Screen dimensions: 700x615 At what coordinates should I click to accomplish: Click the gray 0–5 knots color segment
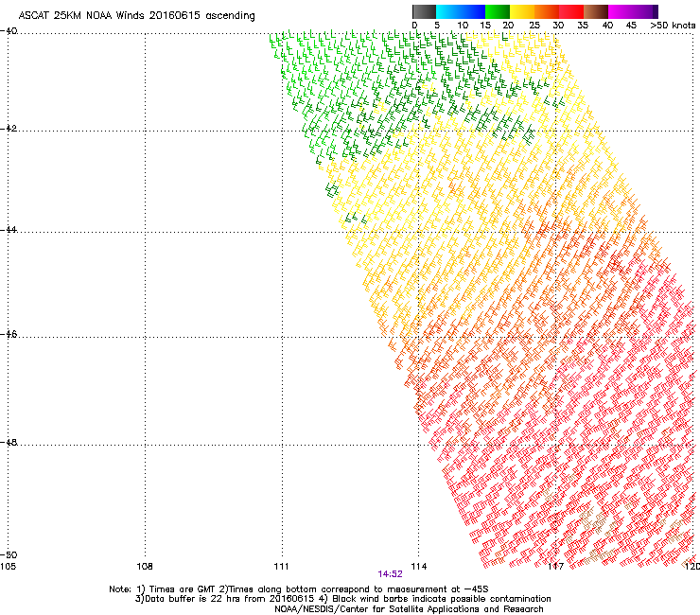coord(424,11)
